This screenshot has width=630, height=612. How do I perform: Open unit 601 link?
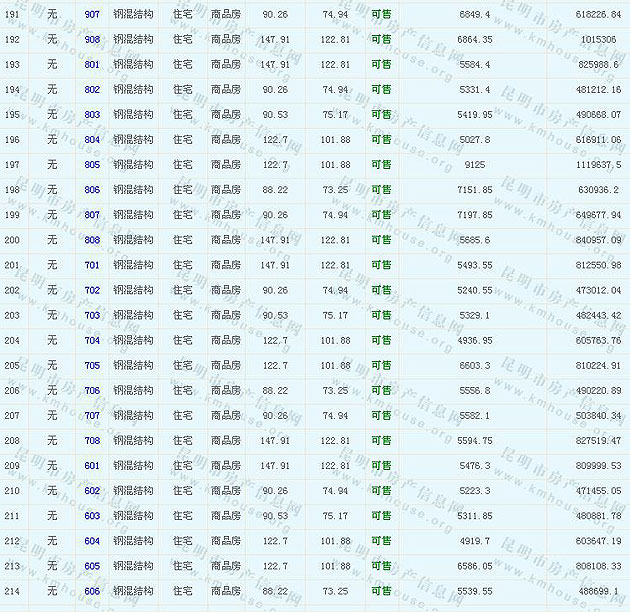click(92, 465)
